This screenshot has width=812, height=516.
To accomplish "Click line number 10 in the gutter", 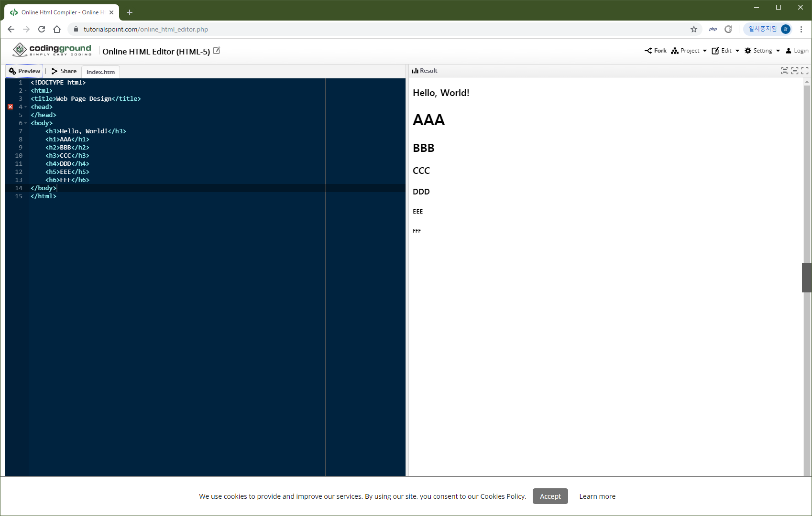I will (x=19, y=156).
